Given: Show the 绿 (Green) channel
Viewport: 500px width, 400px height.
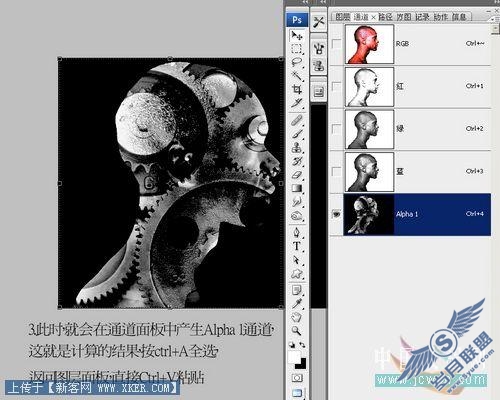Looking at the screenshot, I should tap(337, 129).
